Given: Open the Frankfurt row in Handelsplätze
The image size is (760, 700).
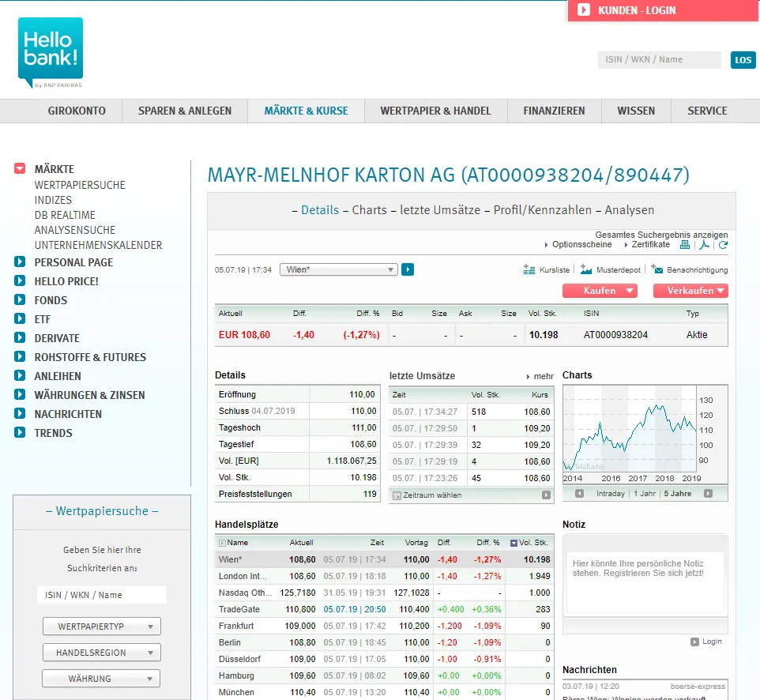Looking at the screenshot, I should click(383, 626).
